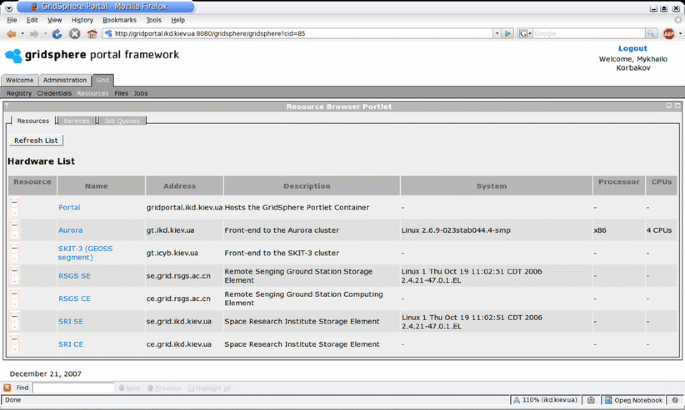
Task: Close the Find bar
Action: coord(7,388)
